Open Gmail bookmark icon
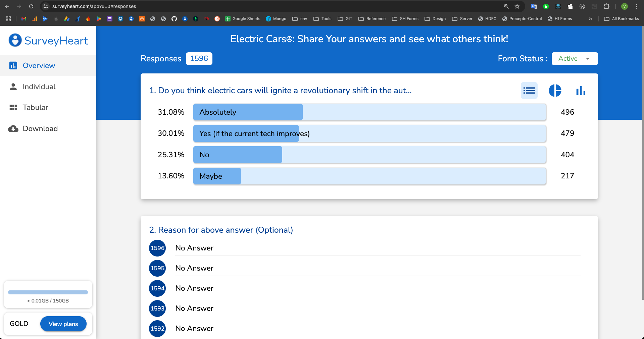This screenshot has height=339, width=644. point(24,19)
